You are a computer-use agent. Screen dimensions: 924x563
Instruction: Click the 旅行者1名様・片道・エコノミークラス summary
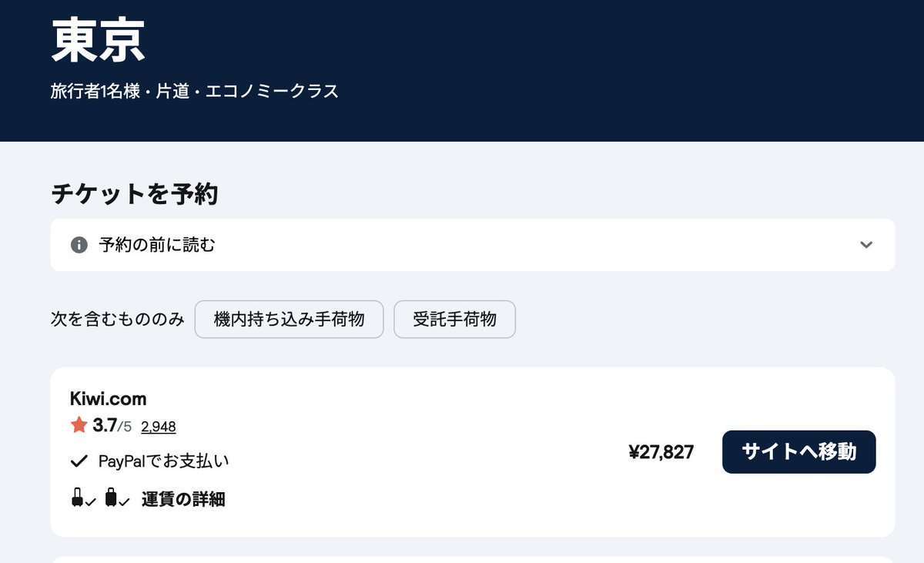click(x=195, y=92)
